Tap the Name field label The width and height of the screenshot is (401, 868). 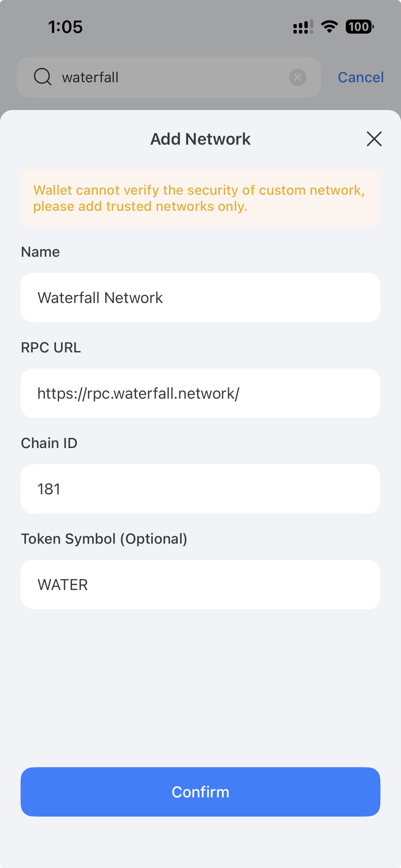[x=40, y=252]
